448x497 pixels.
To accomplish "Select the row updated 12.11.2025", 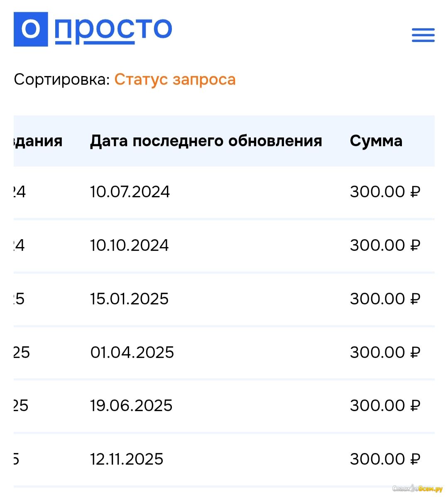I will coord(127,459).
